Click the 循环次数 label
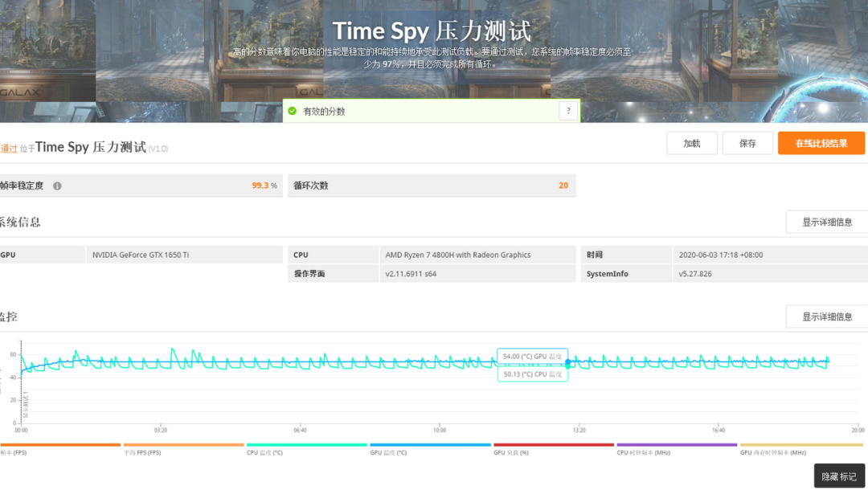This screenshot has width=868, height=490. 310,186
